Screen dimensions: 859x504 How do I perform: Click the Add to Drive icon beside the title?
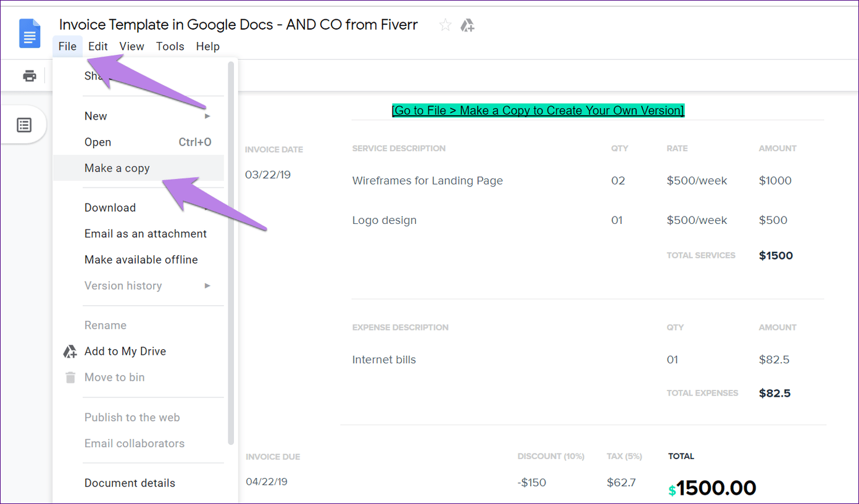pyautogui.click(x=467, y=25)
